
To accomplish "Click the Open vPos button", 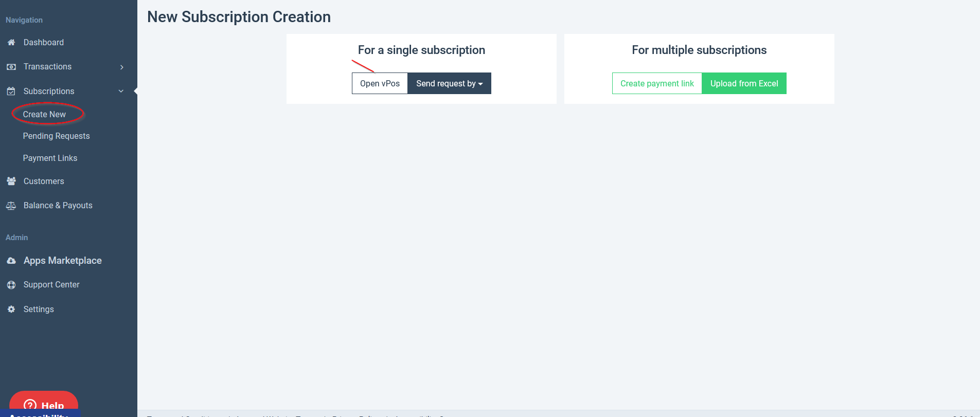I will pos(380,83).
